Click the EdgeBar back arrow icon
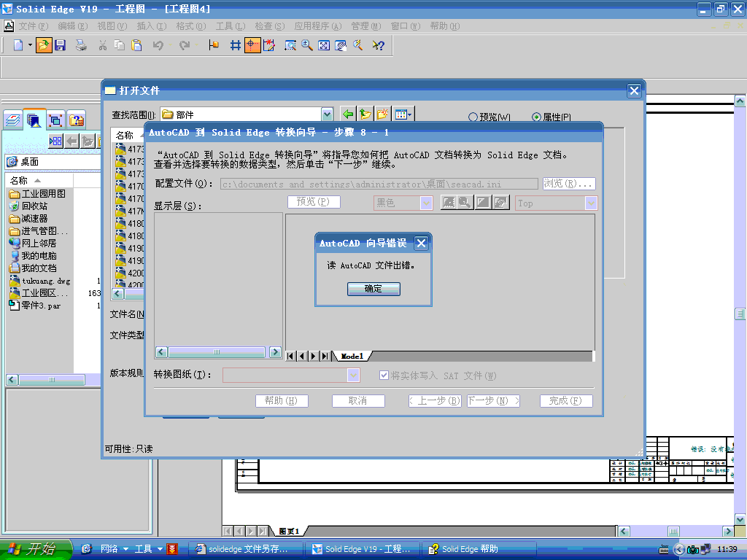 72,141
